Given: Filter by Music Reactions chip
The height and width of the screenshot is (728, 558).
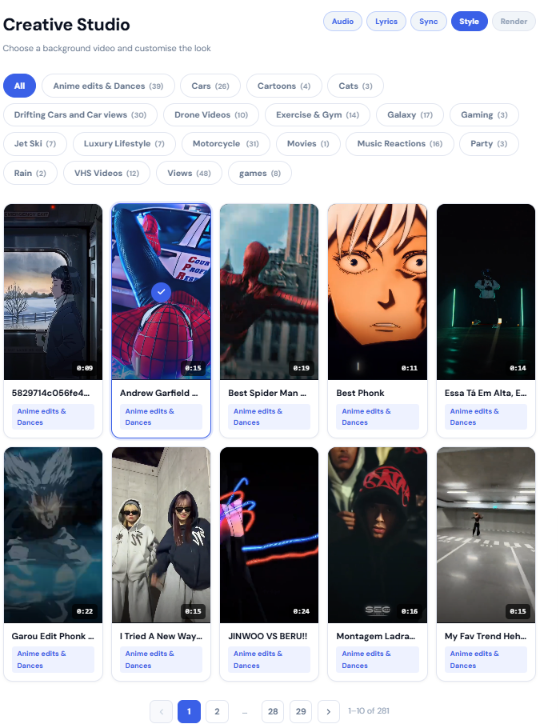Looking at the screenshot, I should point(400,143).
